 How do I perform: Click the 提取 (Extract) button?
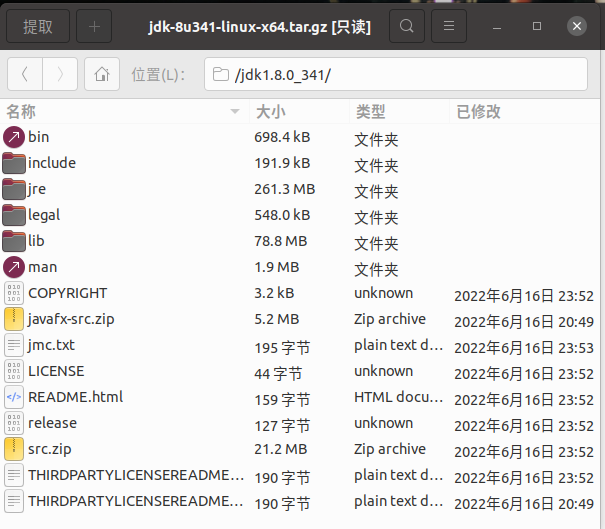point(38,26)
